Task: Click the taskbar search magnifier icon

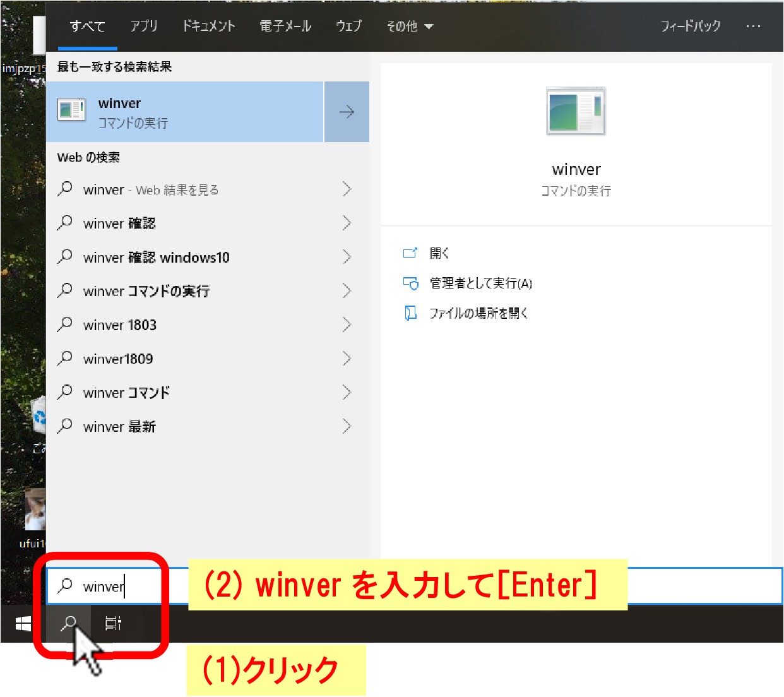Action: (68, 624)
